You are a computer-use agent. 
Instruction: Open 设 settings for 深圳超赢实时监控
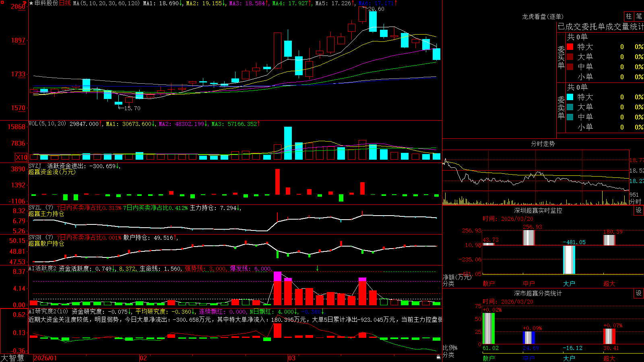[639, 210]
